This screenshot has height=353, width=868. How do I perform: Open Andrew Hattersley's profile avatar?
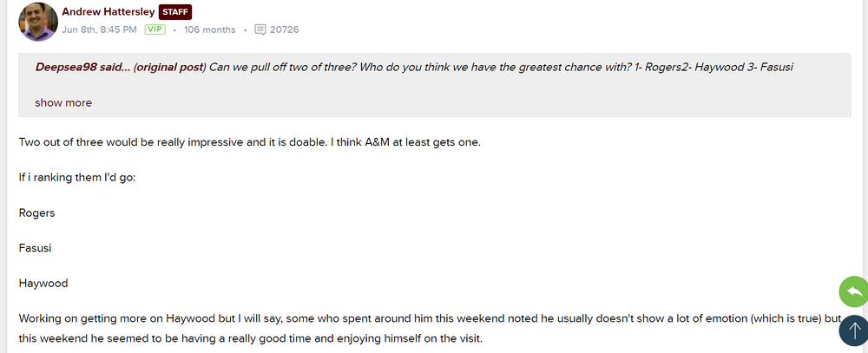point(37,21)
